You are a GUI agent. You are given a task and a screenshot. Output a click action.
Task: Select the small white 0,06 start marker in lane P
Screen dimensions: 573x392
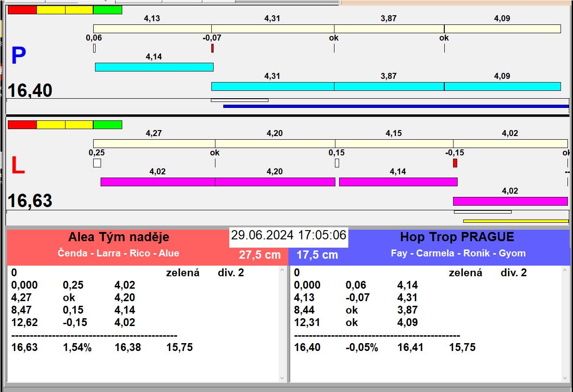[x=94, y=48]
